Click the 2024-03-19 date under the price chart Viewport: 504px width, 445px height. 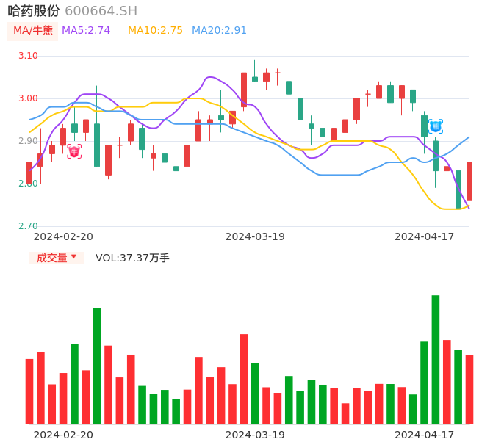pyautogui.click(x=255, y=236)
